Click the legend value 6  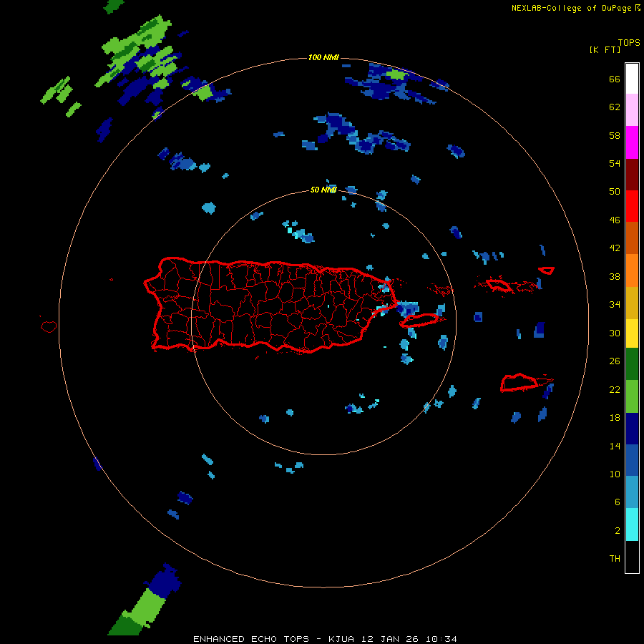click(617, 502)
